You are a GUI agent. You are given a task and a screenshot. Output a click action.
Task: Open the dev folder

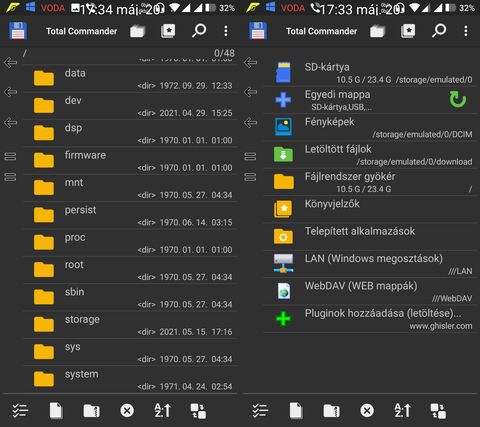(130, 106)
